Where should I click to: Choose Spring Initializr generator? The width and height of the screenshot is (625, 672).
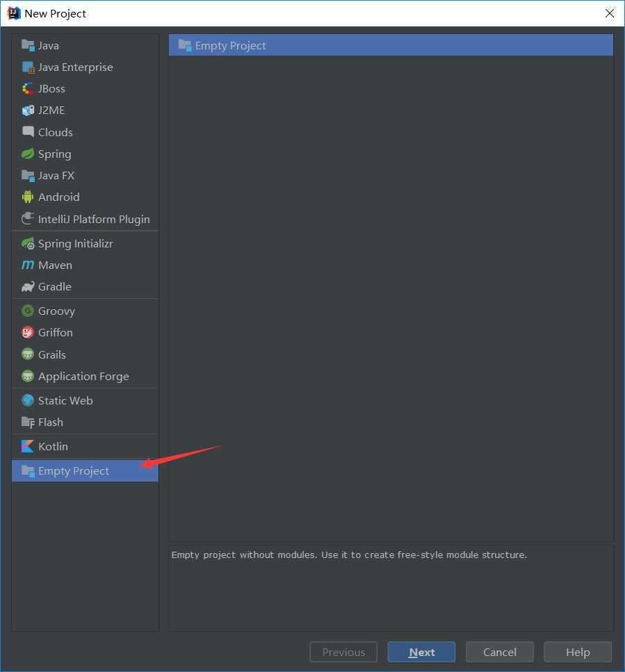coord(85,243)
